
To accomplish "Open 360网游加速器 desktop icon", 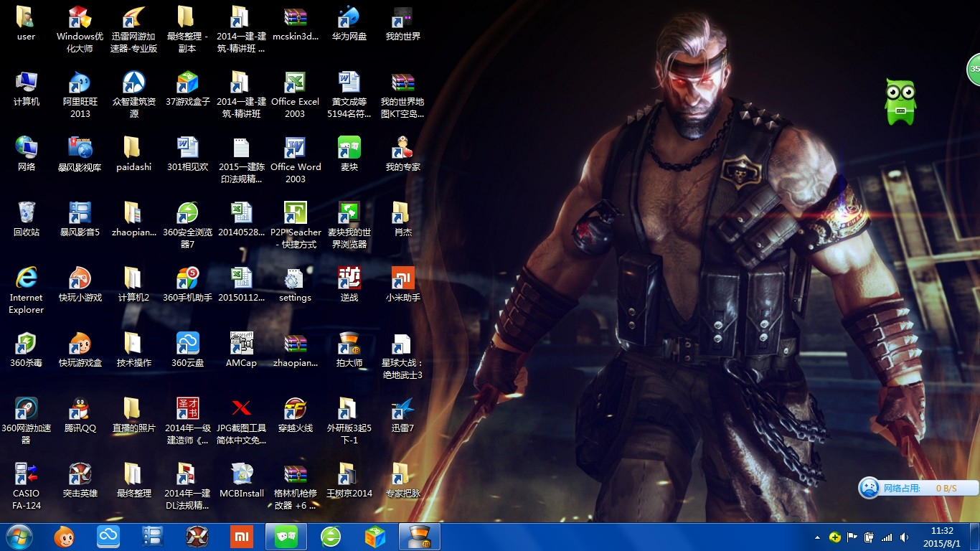I will (x=26, y=421).
